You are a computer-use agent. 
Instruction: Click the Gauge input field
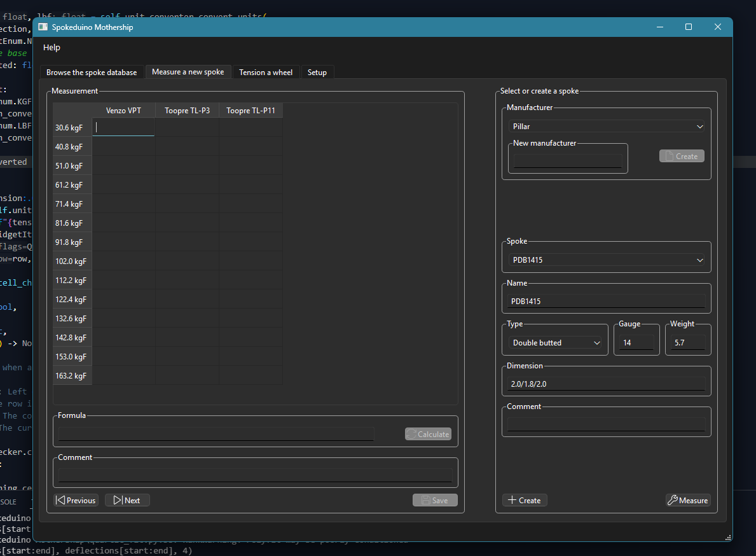click(636, 343)
